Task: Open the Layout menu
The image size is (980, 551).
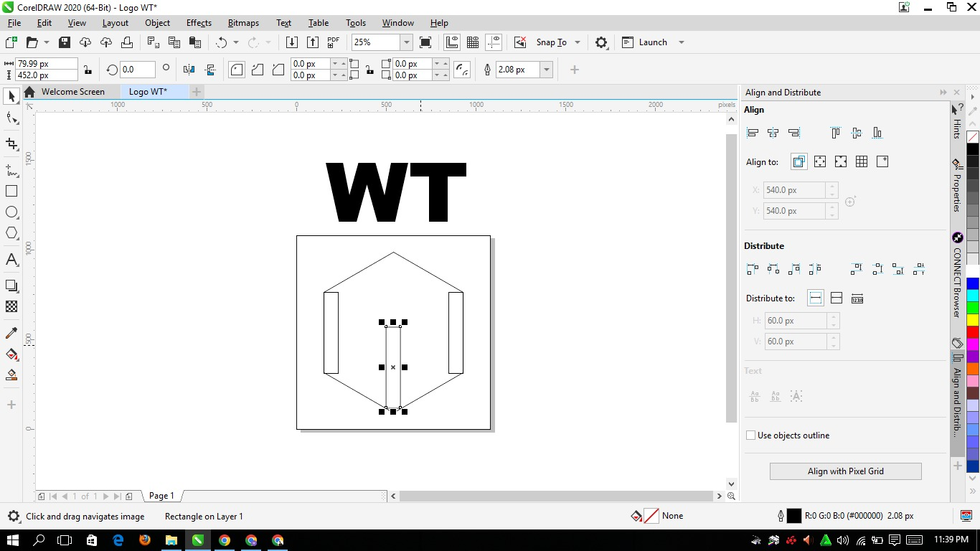Action: pyautogui.click(x=115, y=23)
